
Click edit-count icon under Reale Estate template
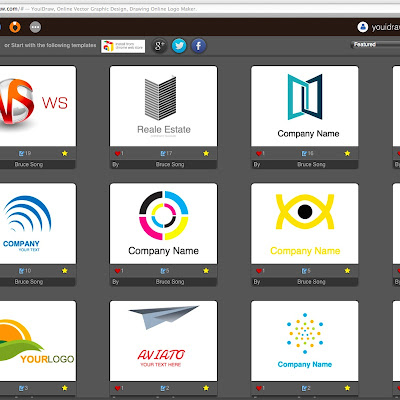point(163,153)
